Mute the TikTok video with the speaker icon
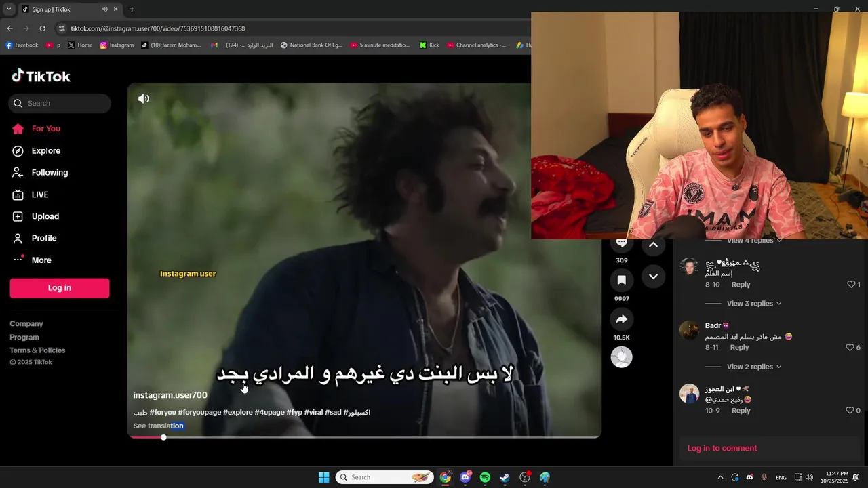Image resolution: width=868 pixels, height=488 pixels. pos(144,99)
